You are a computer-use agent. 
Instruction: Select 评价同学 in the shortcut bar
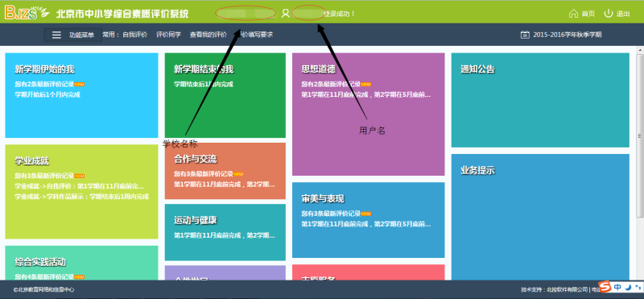(x=168, y=35)
